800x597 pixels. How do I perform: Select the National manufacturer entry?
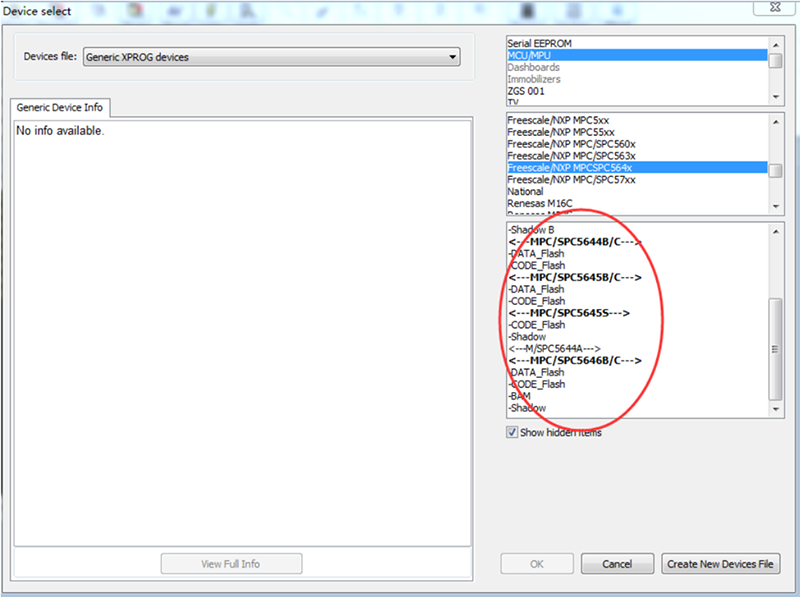tap(525, 192)
